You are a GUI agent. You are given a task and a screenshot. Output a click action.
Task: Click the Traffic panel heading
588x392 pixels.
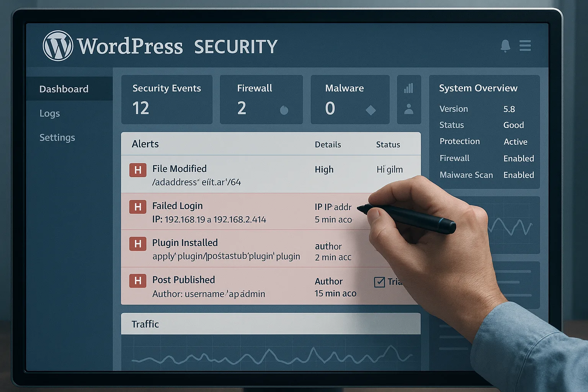click(145, 324)
